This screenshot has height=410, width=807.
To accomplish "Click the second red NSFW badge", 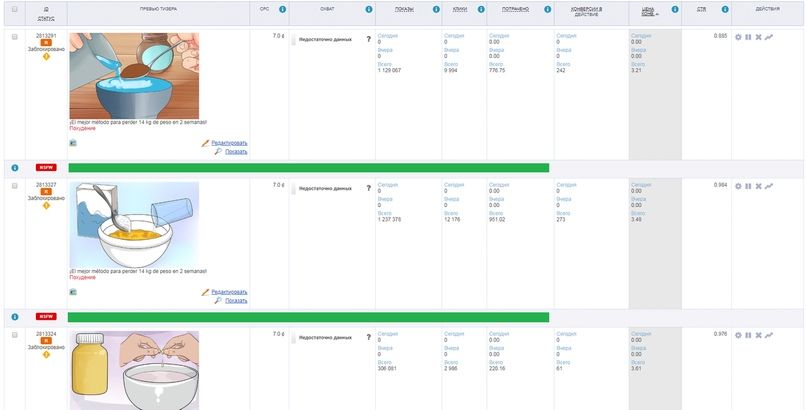I will 46,317.
